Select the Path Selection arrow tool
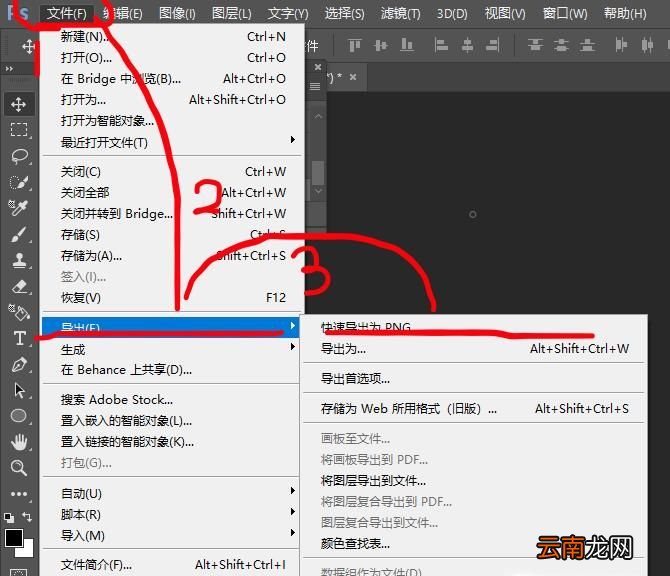 click(x=18, y=390)
